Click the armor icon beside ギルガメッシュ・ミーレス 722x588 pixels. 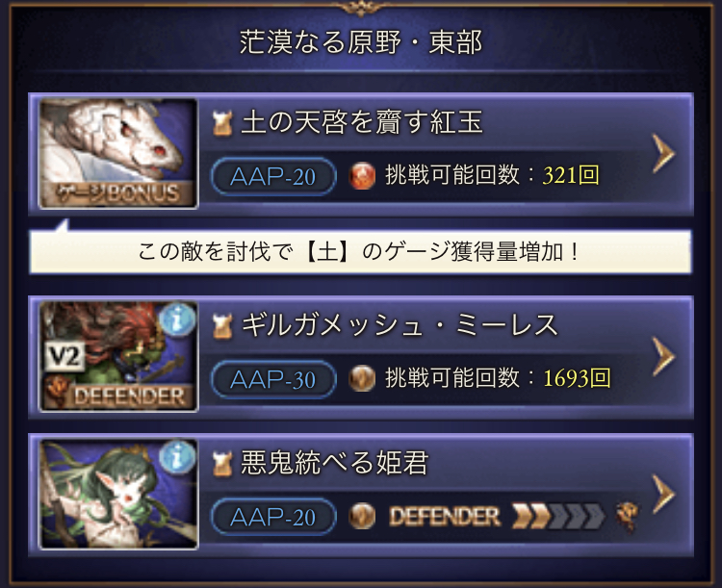pyautogui.click(x=222, y=326)
